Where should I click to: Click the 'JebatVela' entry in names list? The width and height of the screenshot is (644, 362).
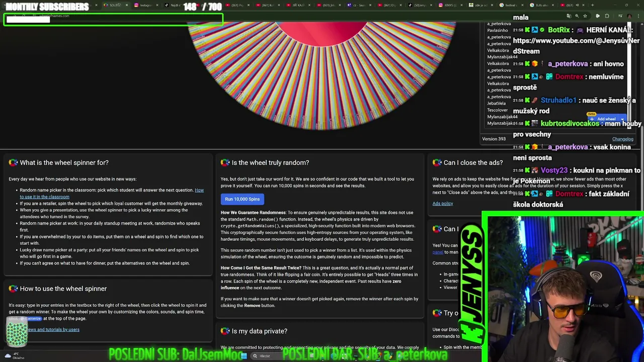pyautogui.click(x=496, y=104)
